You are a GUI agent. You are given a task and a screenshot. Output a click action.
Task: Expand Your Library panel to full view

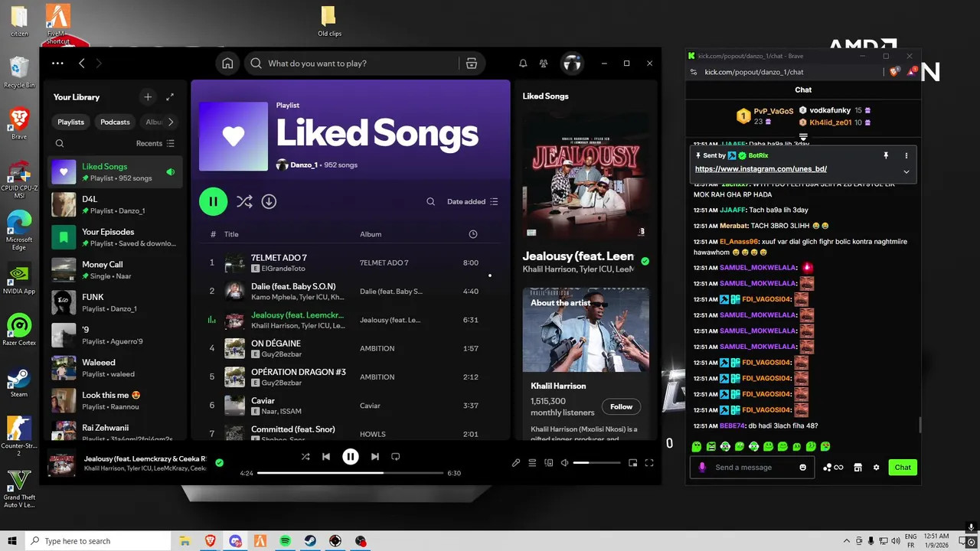170,97
